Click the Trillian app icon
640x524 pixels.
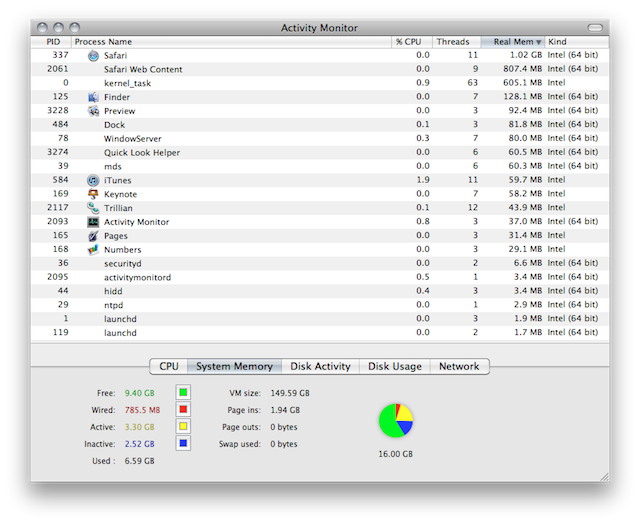(93, 208)
